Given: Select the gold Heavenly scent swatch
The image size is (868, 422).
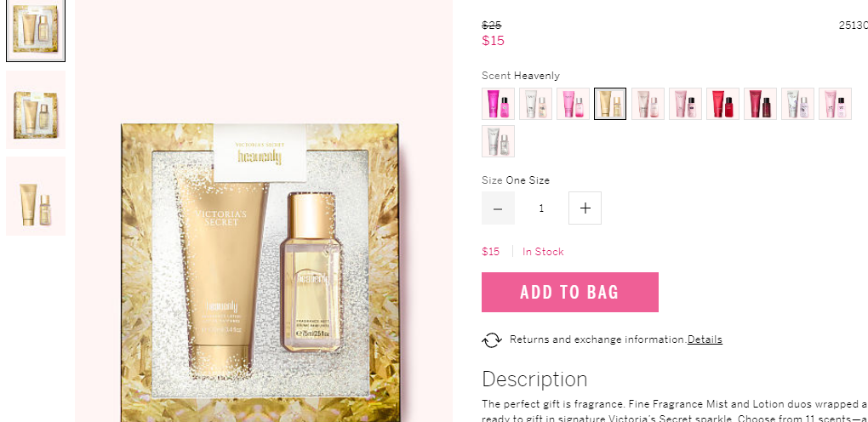Looking at the screenshot, I should [x=610, y=104].
